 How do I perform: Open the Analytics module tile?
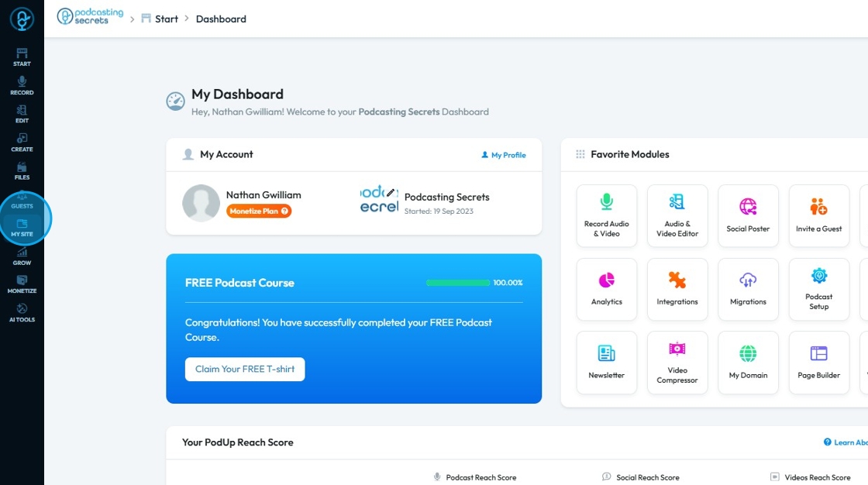tap(607, 289)
